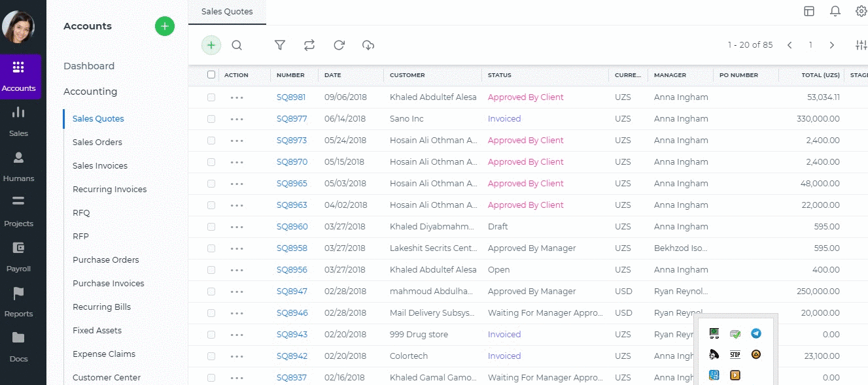Click the orange play tray icon
The width and height of the screenshot is (868, 385).
[735, 375]
